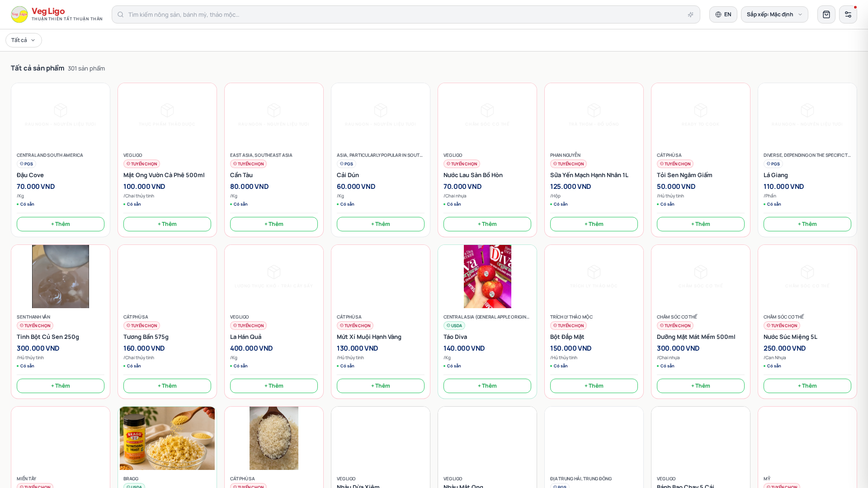Add Mật Ong Vườn Cà Phê 500ml to cart

[x=167, y=224]
